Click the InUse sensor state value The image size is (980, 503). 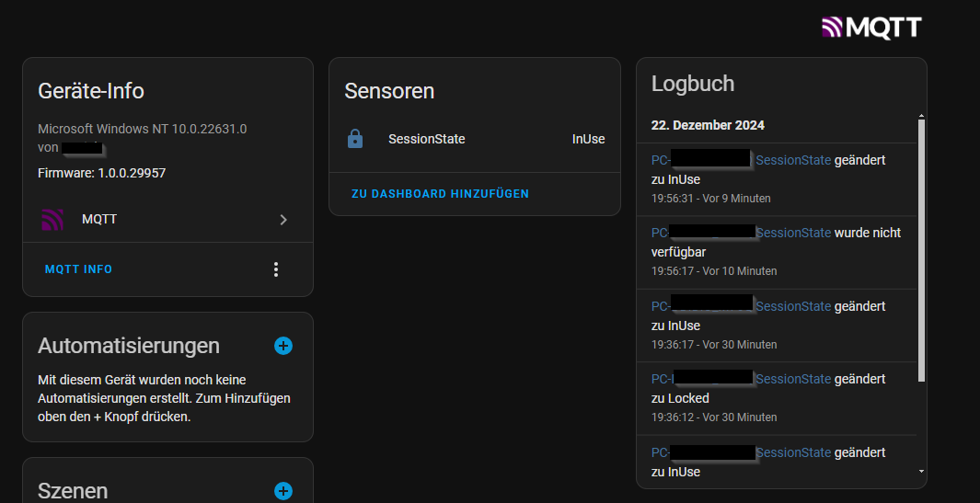[588, 140]
